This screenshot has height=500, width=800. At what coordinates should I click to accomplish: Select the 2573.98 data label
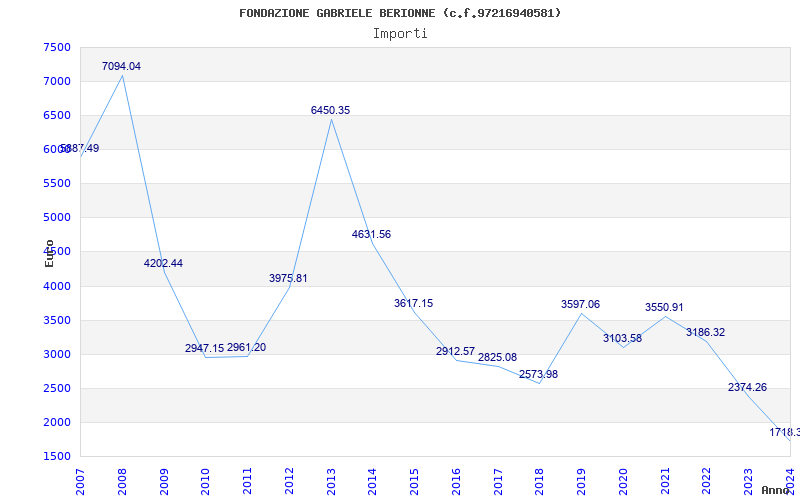(538, 374)
